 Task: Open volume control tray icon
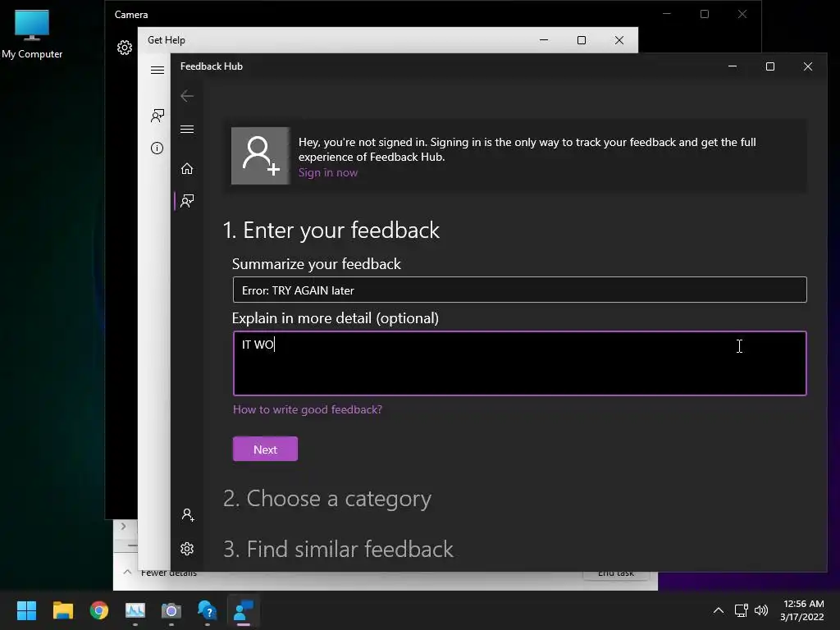pyautogui.click(x=761, y=610)
